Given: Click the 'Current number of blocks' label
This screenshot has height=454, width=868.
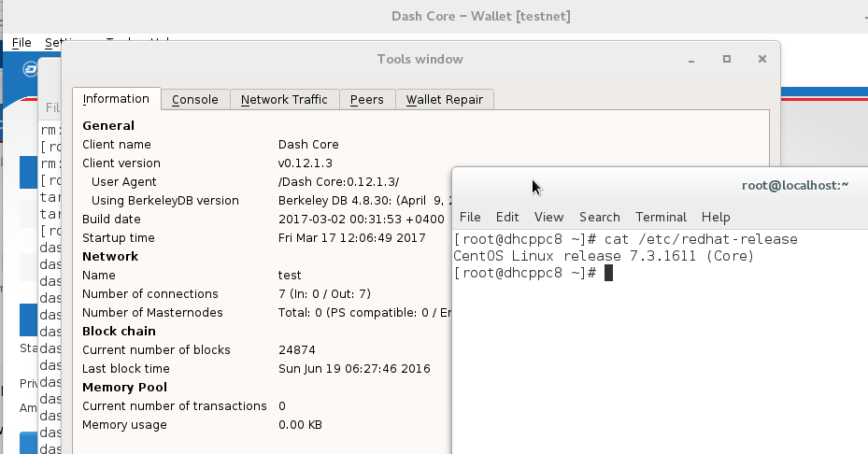Looking at the screenshot, I should pos(156,350).
